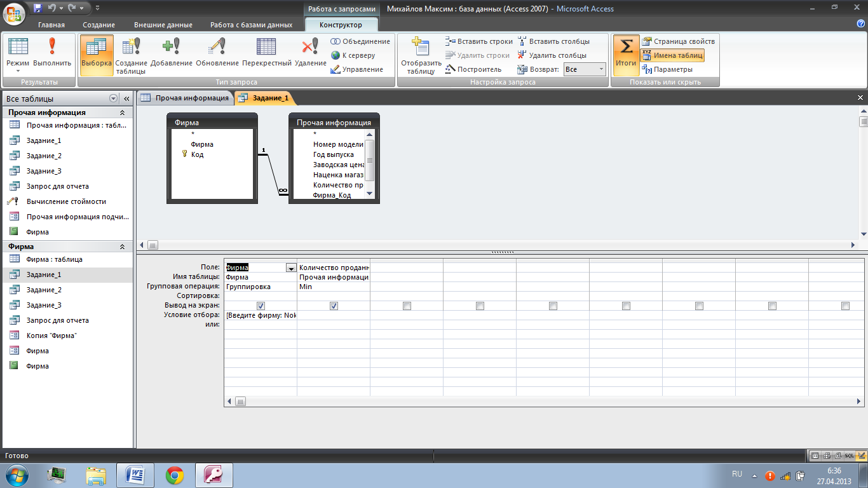
Task: Open Построитель expression builder
Action: click(x=473, y=69)
